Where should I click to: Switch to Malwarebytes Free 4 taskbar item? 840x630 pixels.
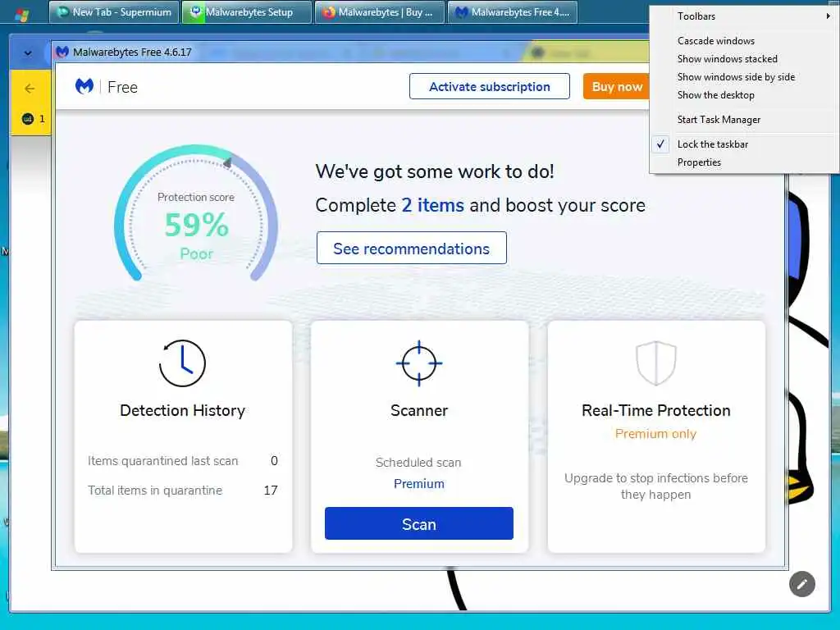pyautogui.click(x=513, y=11)
